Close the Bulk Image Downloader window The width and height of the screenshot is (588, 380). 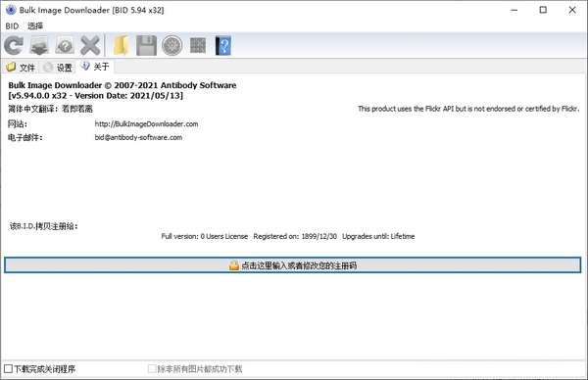point(572,10)
